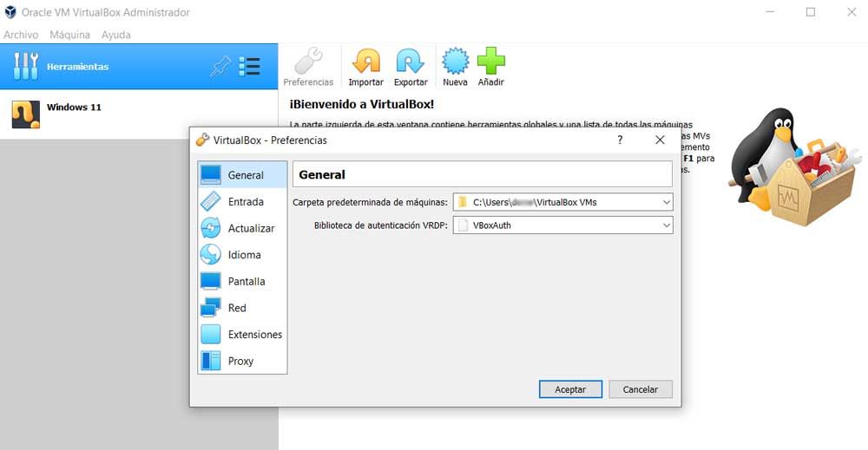Screen dimensions: 868x450
Task: Click the Importar toolbar icon
Action: (x=366, y=62)
